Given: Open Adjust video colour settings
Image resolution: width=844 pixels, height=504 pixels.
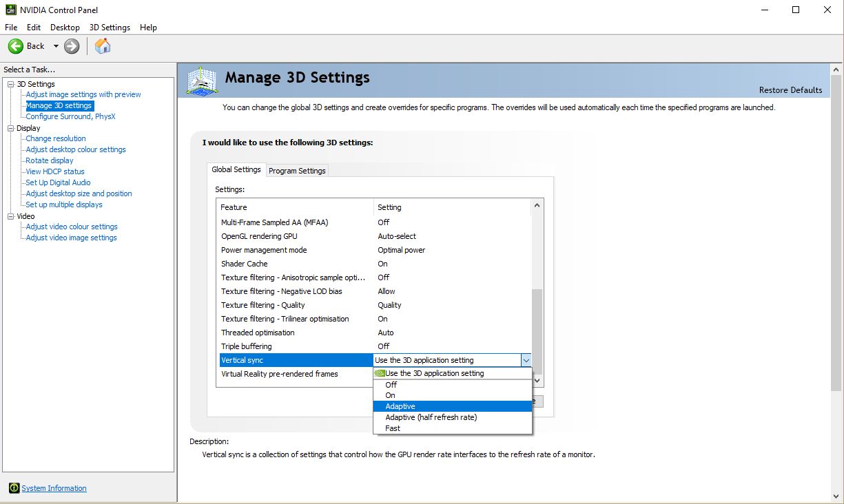Looking at the screenshot, I should point(72,227).
